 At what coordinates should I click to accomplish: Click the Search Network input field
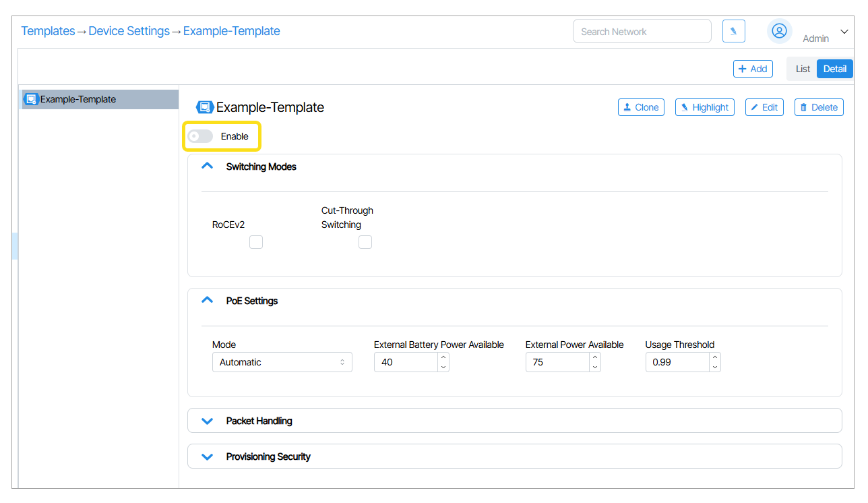point(642,31)
